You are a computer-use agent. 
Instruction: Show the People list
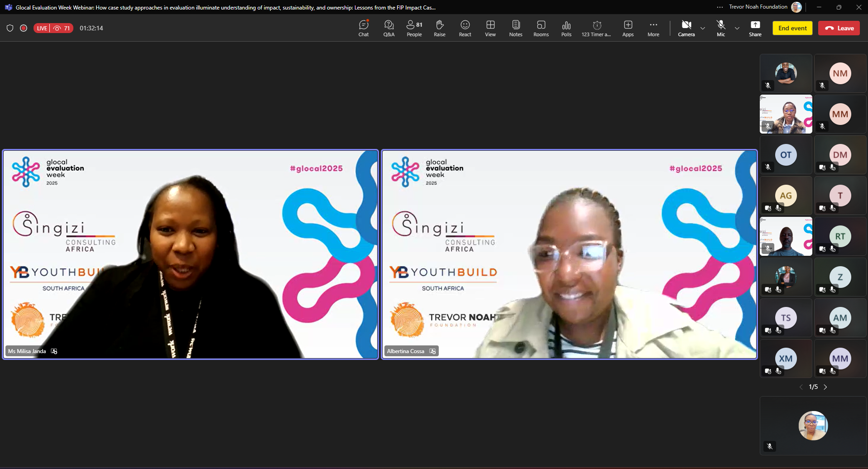click(x=414, y=28)
